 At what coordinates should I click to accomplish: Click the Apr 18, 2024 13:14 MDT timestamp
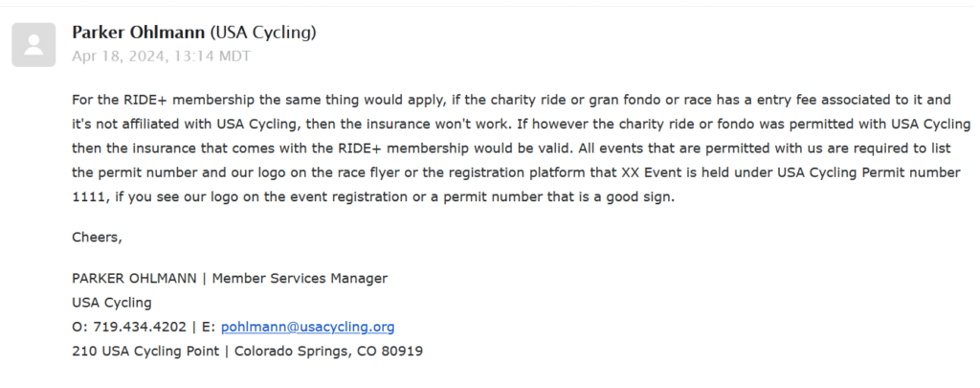[x=161, y=57]
